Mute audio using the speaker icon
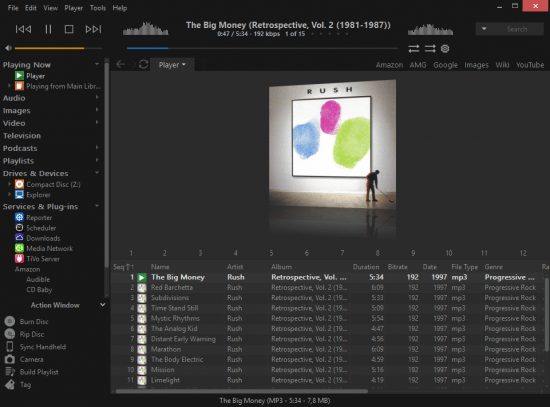 click(x=8, y=48)
